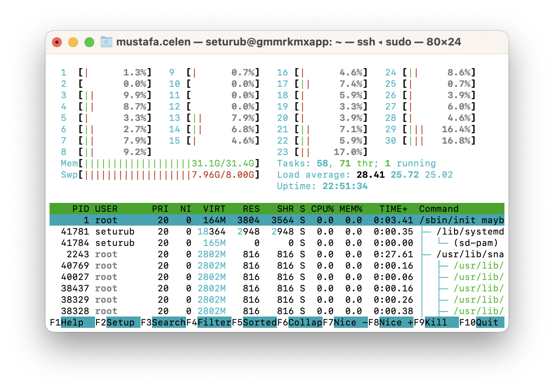Image resolution: width=554 pixels, height=392 pixels.
Task: Click the folder proxy icon in title bar
Action: tap(106, 42)
